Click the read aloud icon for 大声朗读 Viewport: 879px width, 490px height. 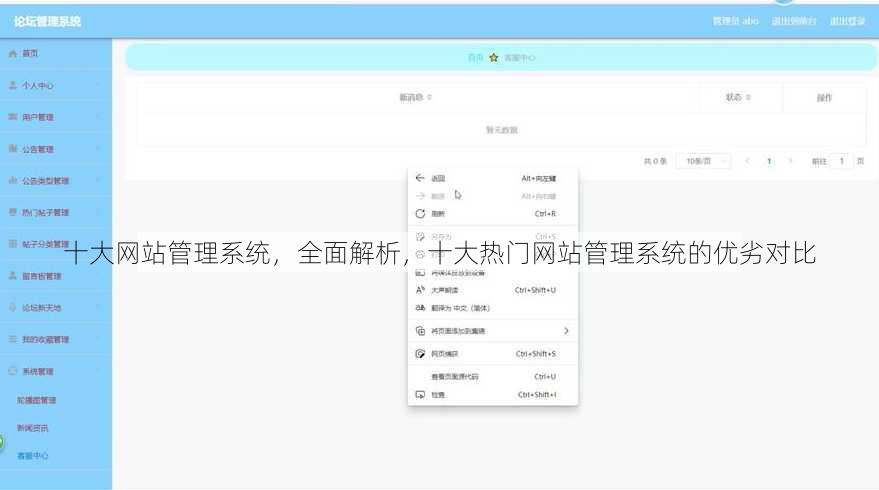click(x=420, y=290)
